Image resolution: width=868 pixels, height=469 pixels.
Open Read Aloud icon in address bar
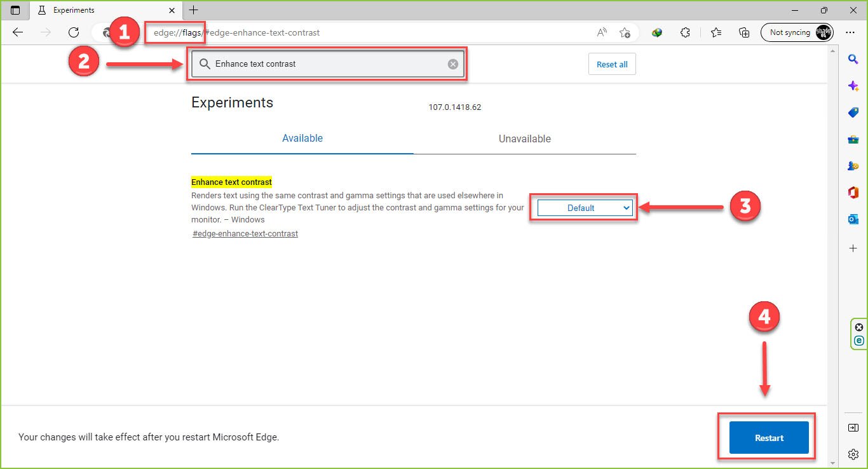[x=602, y=32]
